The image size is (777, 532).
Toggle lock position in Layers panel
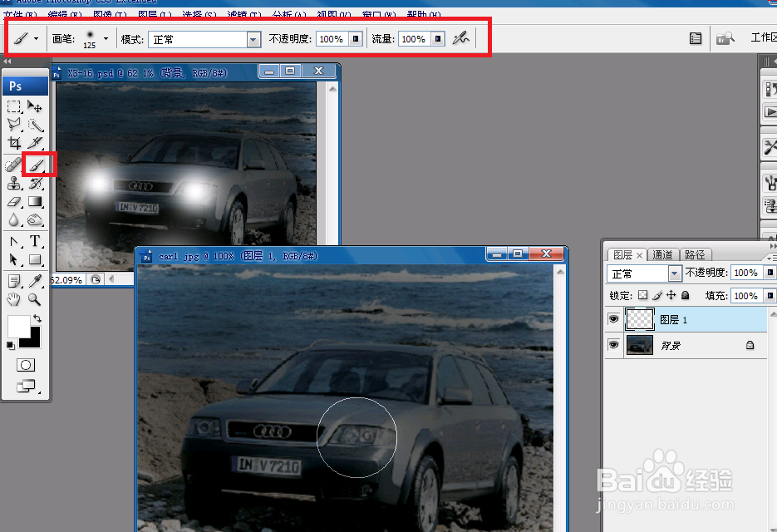pyautogui.click(x=671, y=295)
